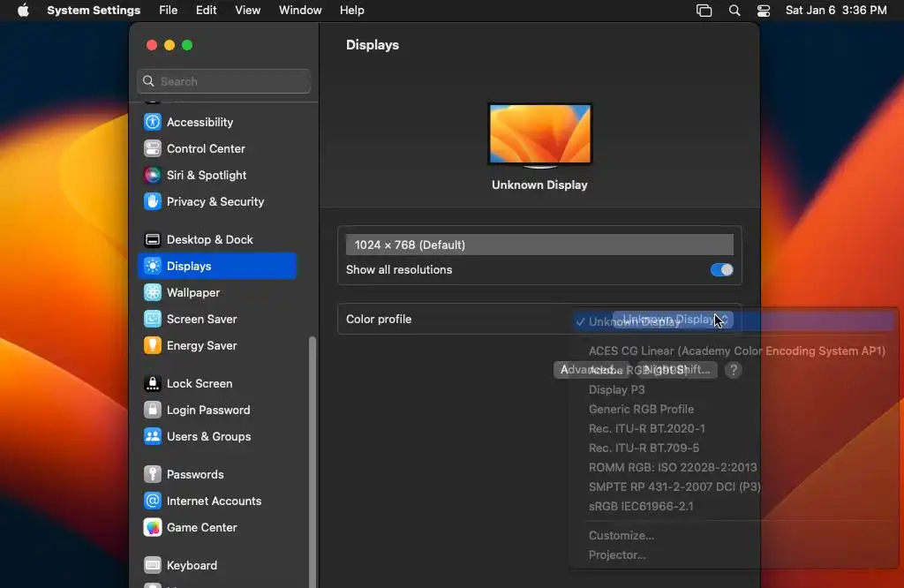Screen dimensions: 904x588
Task: Click the Wallpaper sidebar icon
Action: [152, 293]
